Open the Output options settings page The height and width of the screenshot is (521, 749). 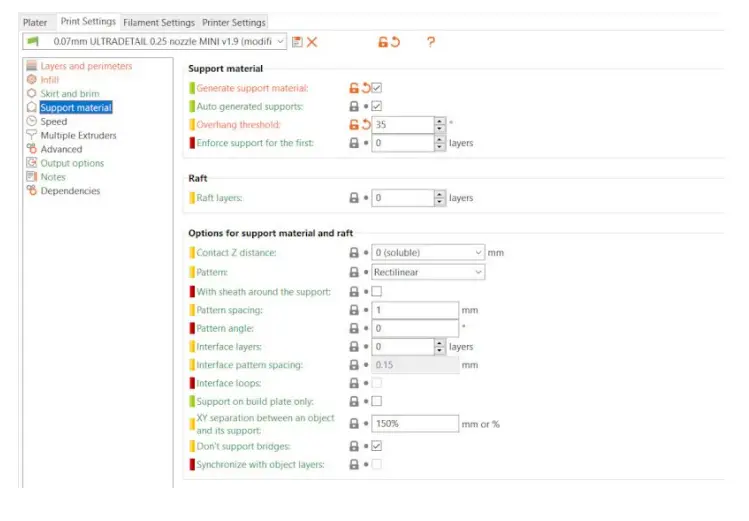click(72, 163)
